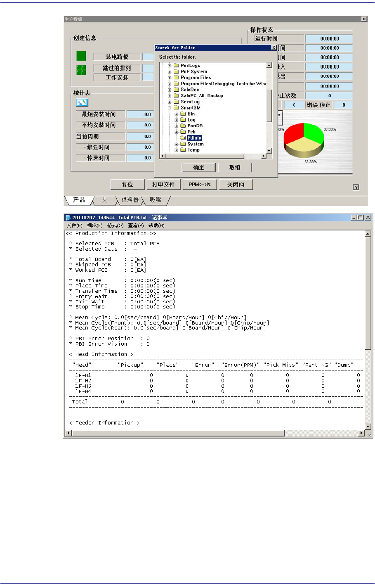
Task: Click the 工作安排 button
Action: [x=117, y=77]
